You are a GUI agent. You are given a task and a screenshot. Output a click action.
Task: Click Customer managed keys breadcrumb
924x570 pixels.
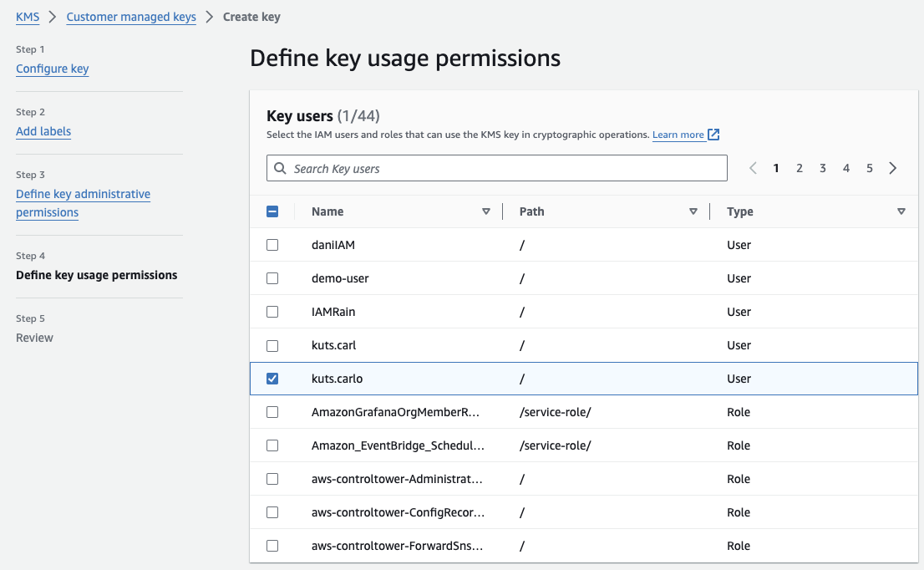[x=131, y=17]
